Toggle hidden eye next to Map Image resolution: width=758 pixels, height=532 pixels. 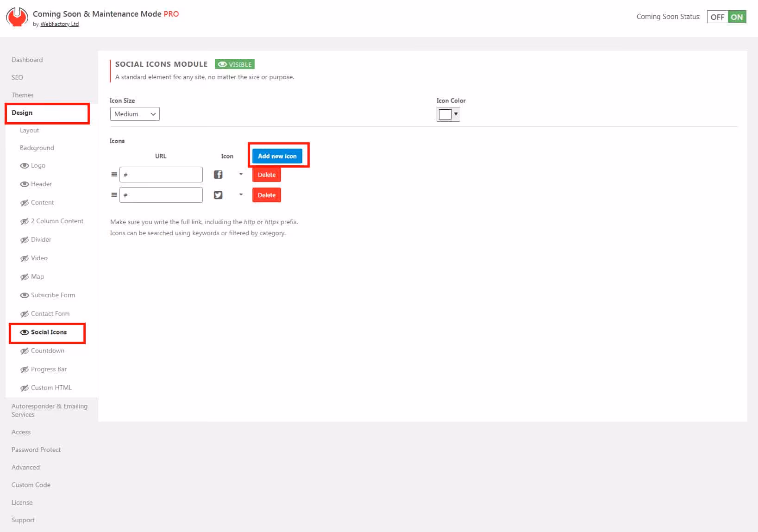click(25, 277)
